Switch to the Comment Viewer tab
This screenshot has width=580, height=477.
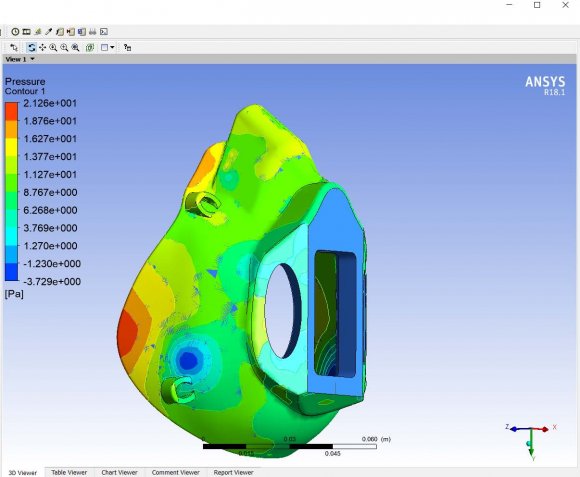(175, 473)
